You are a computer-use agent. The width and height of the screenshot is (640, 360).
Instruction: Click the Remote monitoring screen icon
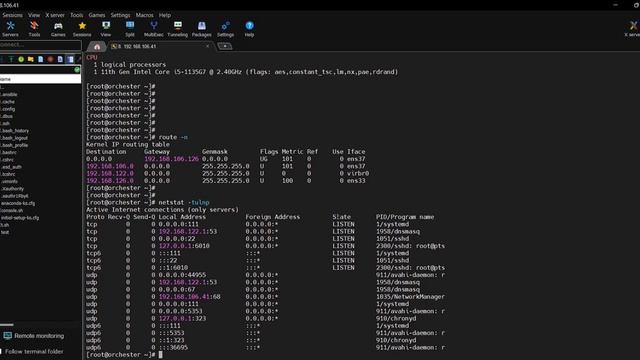point(7,336)
